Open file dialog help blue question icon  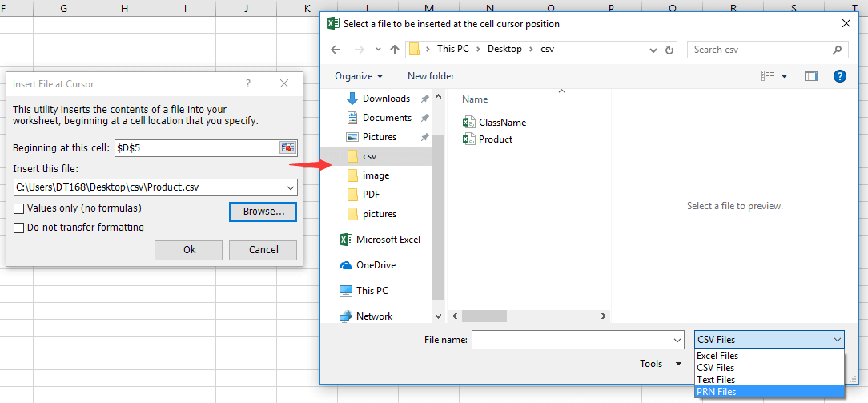[x=839, y=76]
